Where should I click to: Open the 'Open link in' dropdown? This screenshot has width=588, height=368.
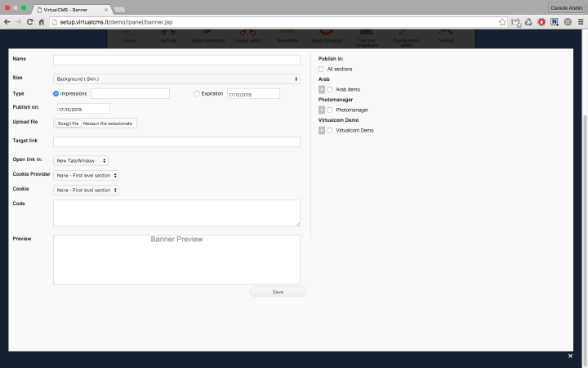coord(81,161)
